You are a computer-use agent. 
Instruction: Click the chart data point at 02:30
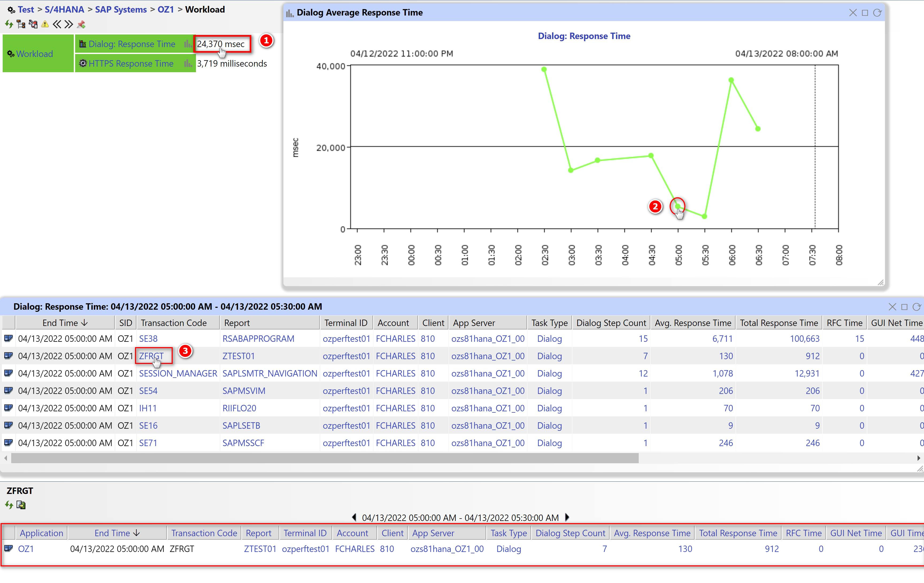pos(544,70)
